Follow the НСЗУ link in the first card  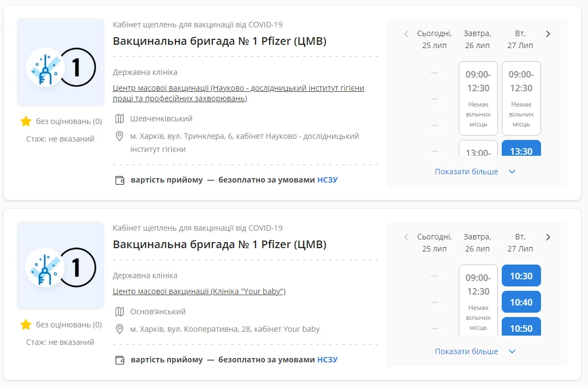click(x=328, y=180)
